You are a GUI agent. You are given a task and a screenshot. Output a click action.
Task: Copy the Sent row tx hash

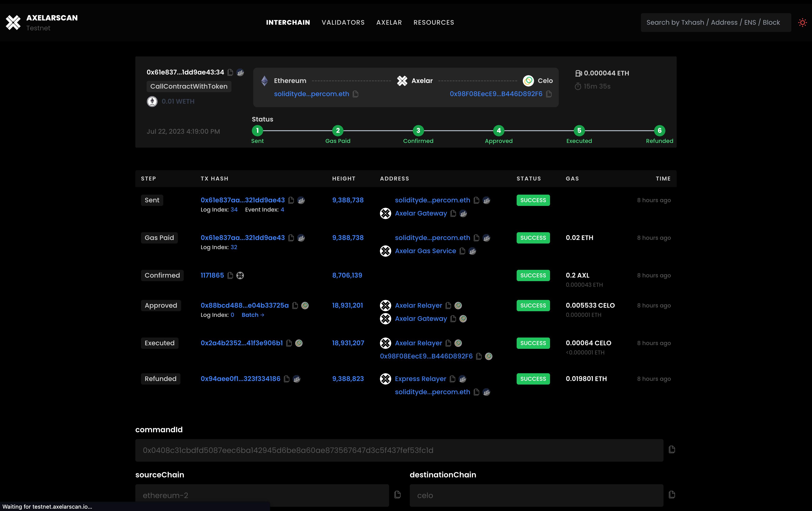coord(291,200)
